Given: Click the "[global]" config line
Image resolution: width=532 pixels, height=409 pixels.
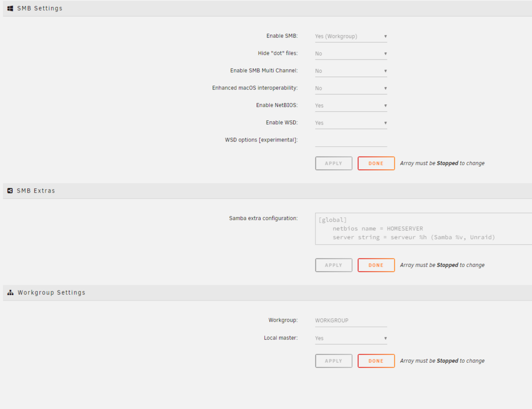Looking at the screenshot, I should [x=332, y=220].
